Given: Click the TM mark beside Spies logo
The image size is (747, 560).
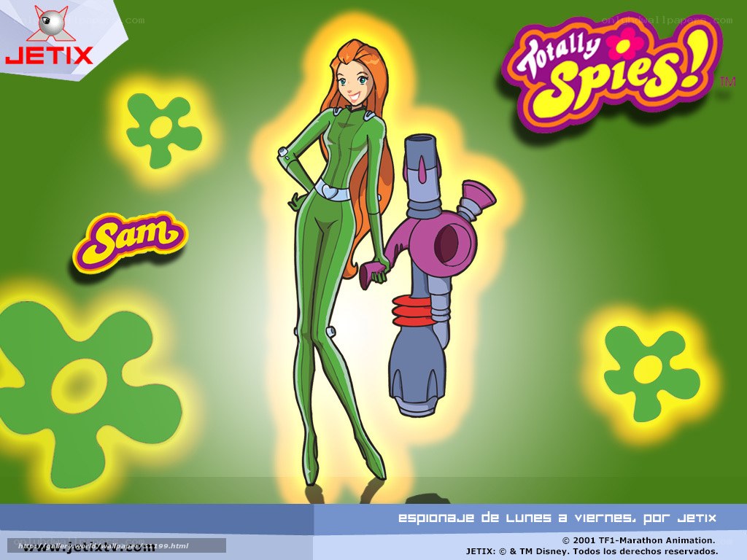Looking at the screenshot, I should click(729, 82).
